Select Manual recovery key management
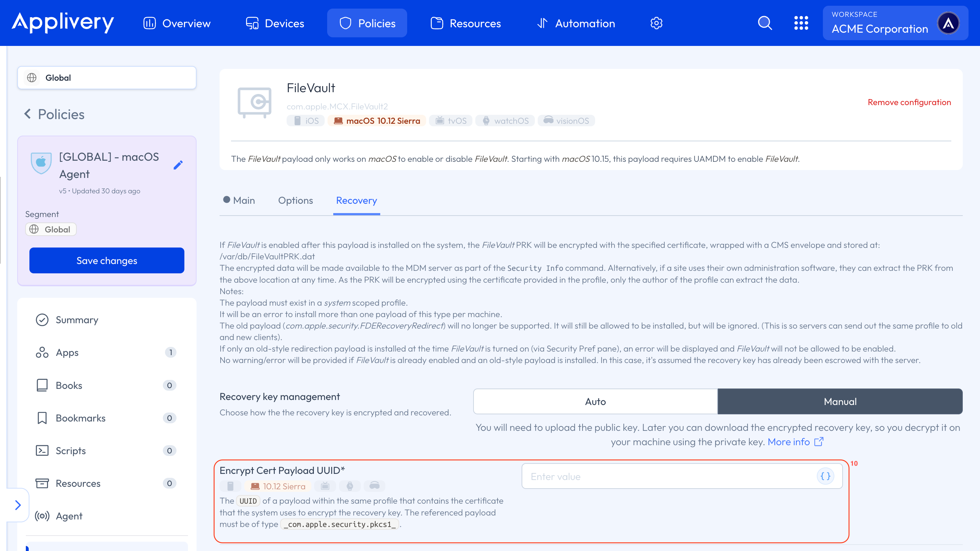Viewport: 980px width, 551px height. coord(840,401)
